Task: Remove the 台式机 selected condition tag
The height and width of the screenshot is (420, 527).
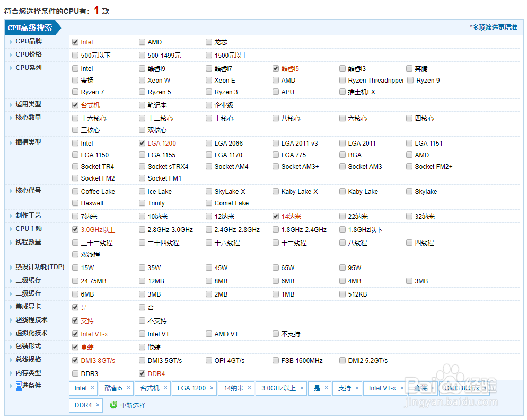Action: [165, 388]
